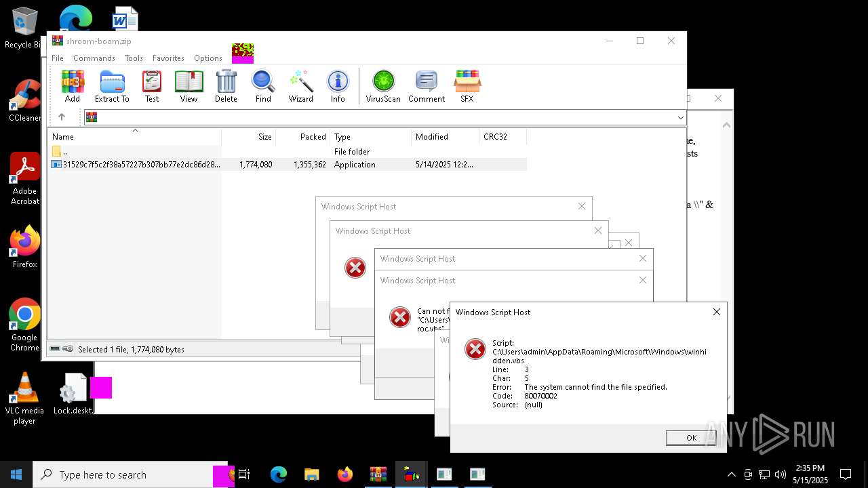Open the File menu in WinRAR
The height and width of the screenshot is (488, 868).
coord(58,58)
